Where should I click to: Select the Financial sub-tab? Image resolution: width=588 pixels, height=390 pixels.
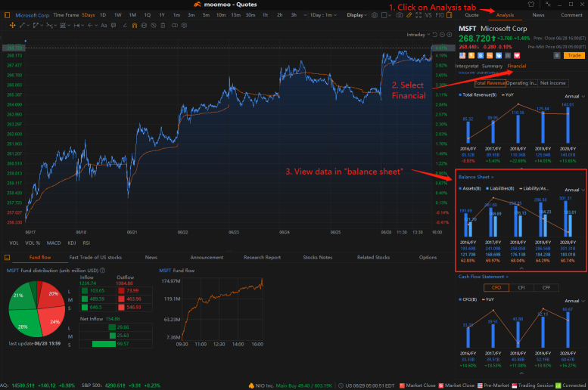[517, 66]
